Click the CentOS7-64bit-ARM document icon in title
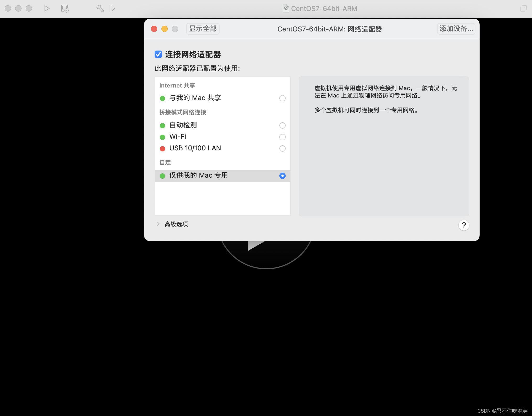The image size is (532, 416). 286,8
